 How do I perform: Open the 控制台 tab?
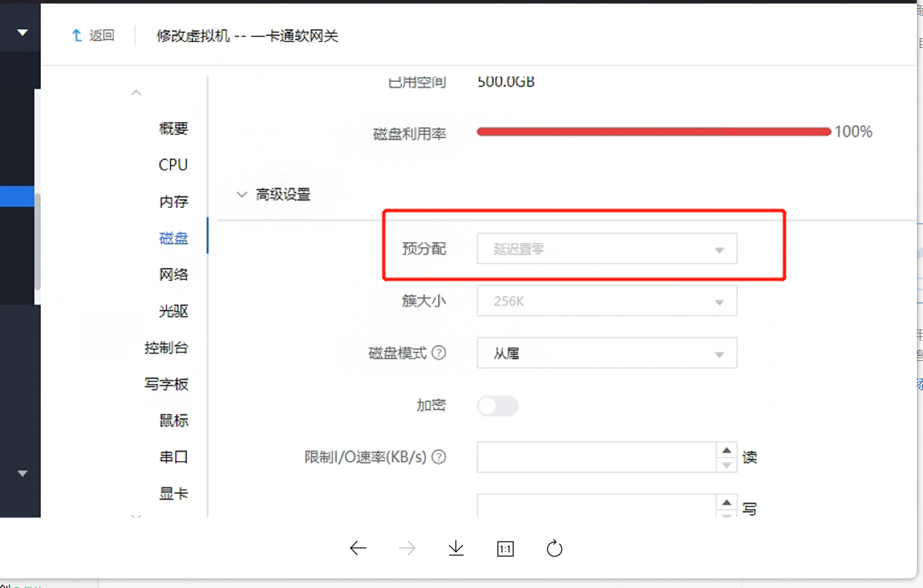click(166, 348)
